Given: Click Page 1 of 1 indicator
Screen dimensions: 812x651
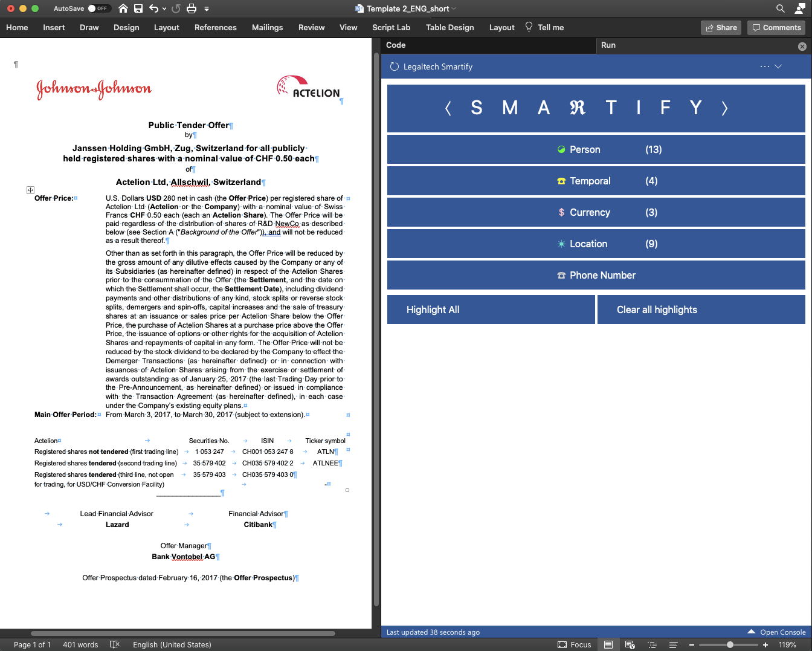Looking at the screenshot, I should pyautogui.click(x=32, y=644).
